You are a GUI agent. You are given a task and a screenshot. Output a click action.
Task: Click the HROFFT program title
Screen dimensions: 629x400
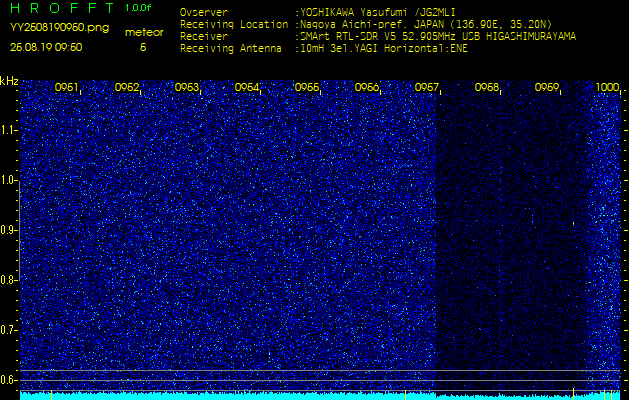[62, 8]
